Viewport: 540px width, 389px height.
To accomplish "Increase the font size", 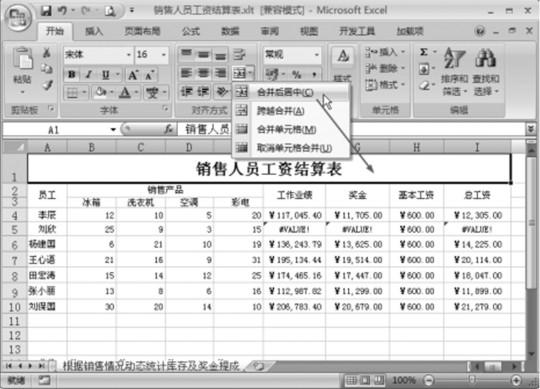I will click(133, 75).
